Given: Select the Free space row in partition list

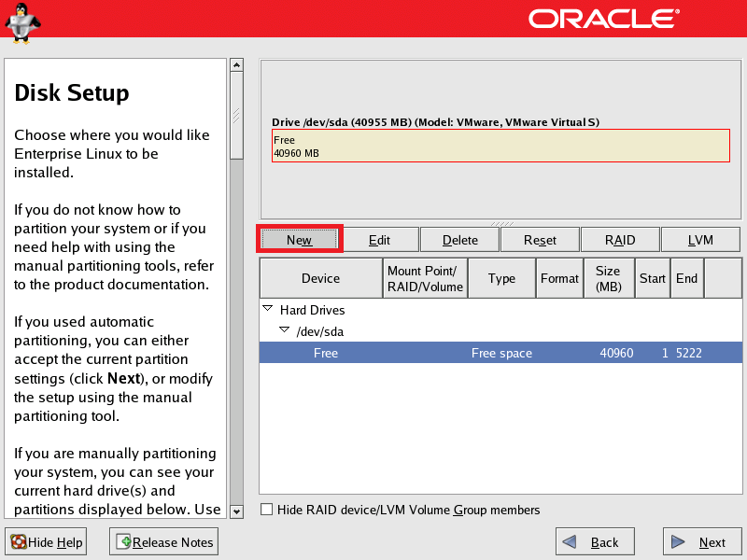Looking at the screenshot, I should click(500, 353).
